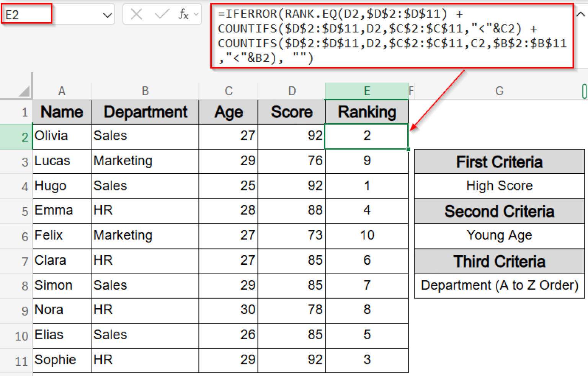The image size is (588, 376).
Task: Select the Department (A to Z Order) cell
Action: click(499, 285)
